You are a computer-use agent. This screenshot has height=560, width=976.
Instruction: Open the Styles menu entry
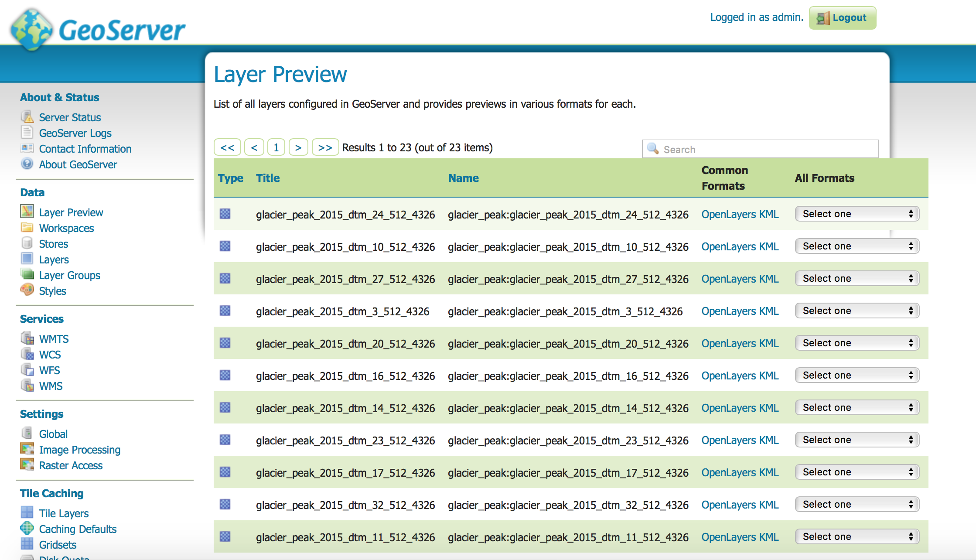tap(53, 291)
